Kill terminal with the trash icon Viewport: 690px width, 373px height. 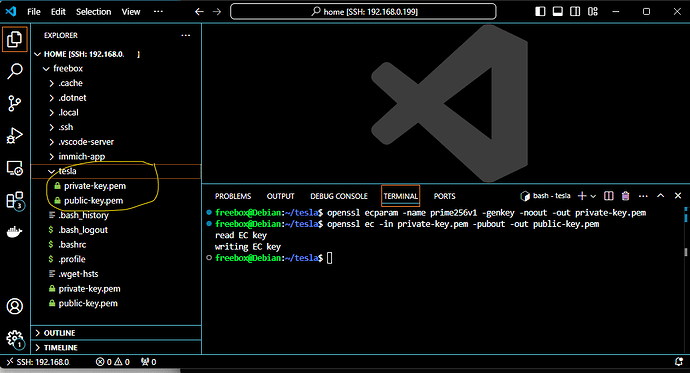[625, 196]
